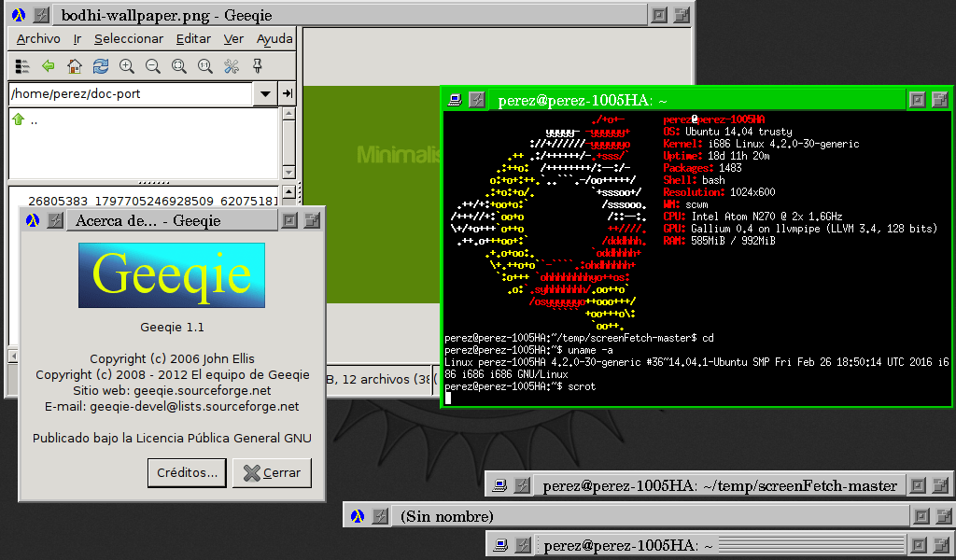Set zoom to 1:1 icon
The height and width of the screenshot is (560, 956).
pyautogui.click(x=205, y=66)
